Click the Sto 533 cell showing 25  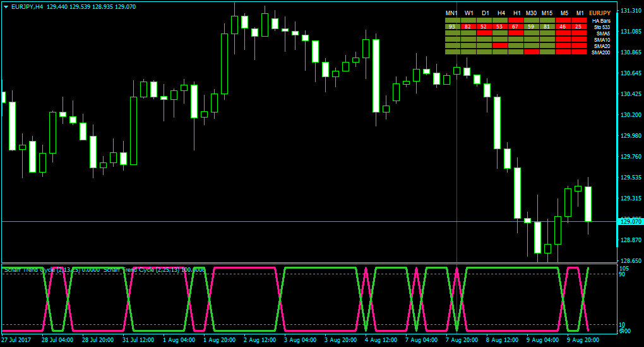click(579, 27)
